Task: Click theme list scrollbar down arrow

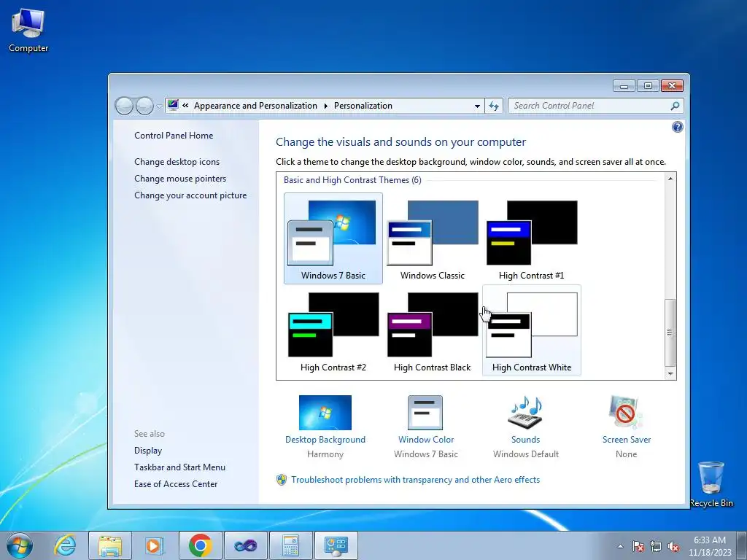Action: (670, 374)
